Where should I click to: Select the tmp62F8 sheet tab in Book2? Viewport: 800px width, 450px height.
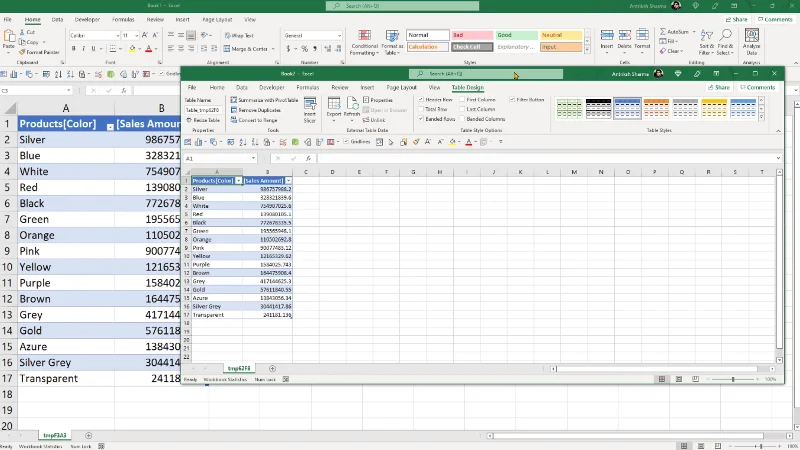239,368
